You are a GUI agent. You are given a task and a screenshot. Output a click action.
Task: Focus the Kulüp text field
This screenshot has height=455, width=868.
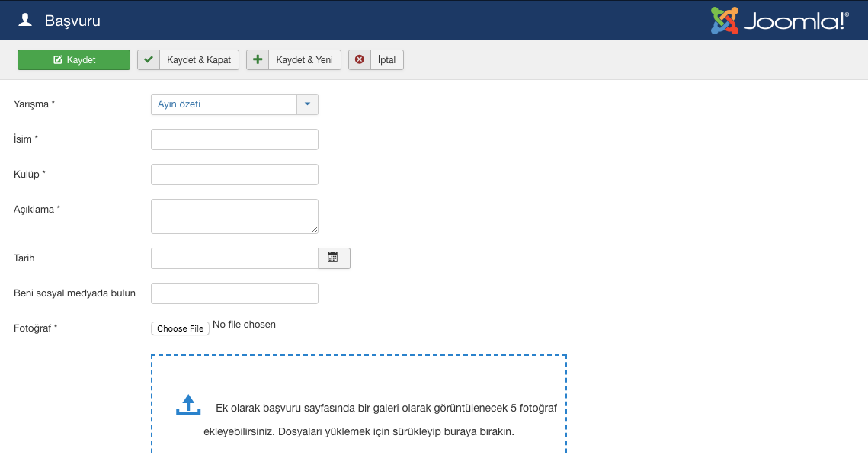pos(235,175)
